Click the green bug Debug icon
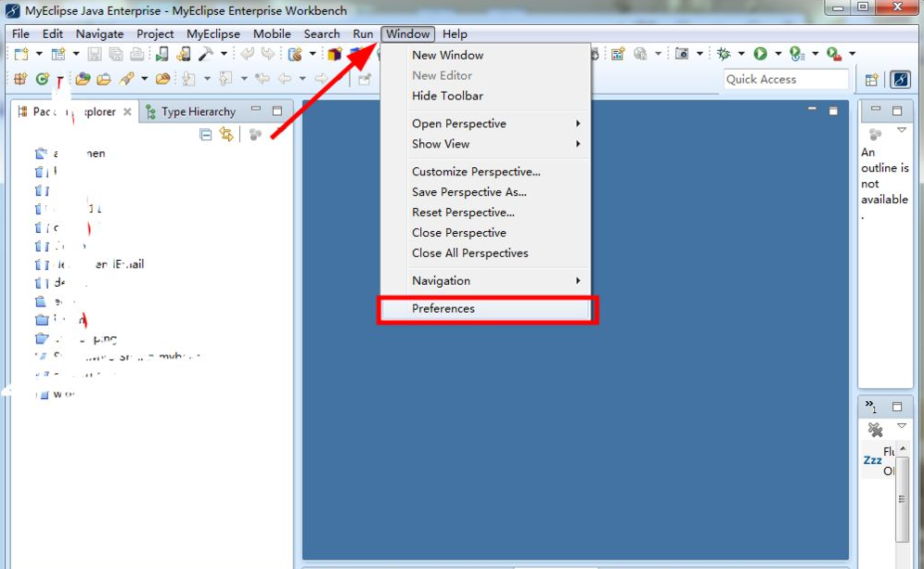This screenshot has width=924, height=569. coord(725,54)
